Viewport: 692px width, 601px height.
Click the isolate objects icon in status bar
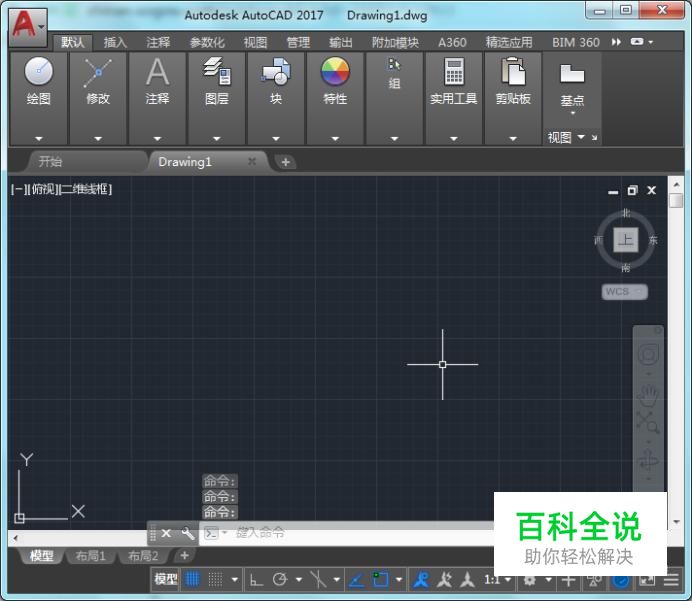pyautogui.click(x=594, y=580)
